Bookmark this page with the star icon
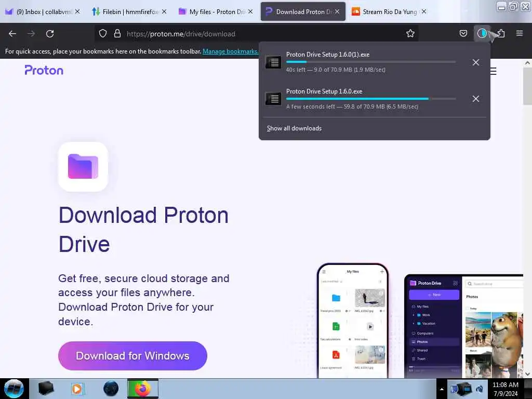 tap(410, 33)
